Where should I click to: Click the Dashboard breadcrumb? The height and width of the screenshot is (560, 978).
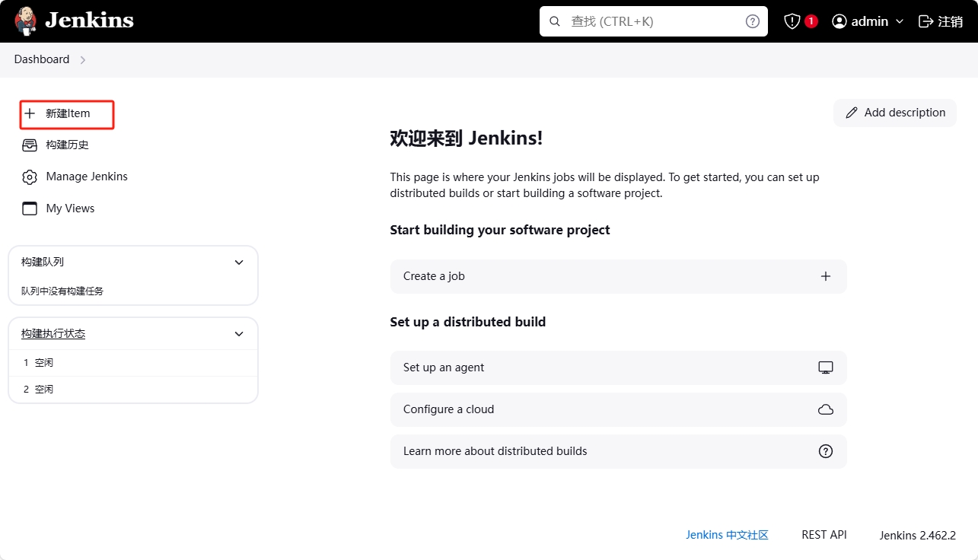pos(42,59)
